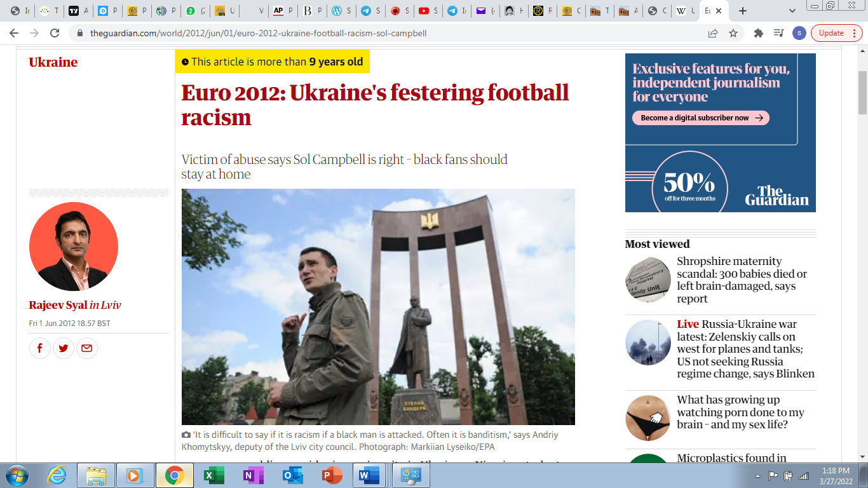The height and width of the screenshot is (488, 868).
Task: Launch Word from the taskbar
Action: (x=369, y=475)
